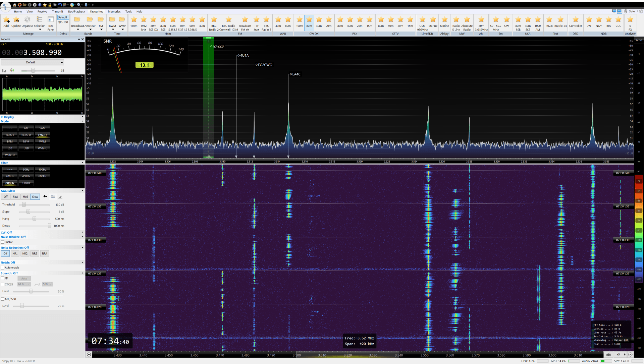Check the Notch Auto enable box
This screenshot has width=644, height=364.
(x=3, y=268)
